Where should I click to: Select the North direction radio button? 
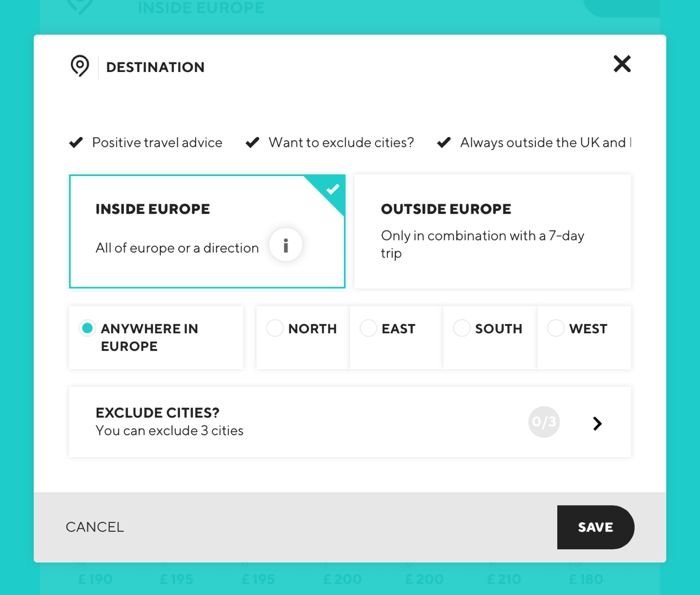[274, 328]
